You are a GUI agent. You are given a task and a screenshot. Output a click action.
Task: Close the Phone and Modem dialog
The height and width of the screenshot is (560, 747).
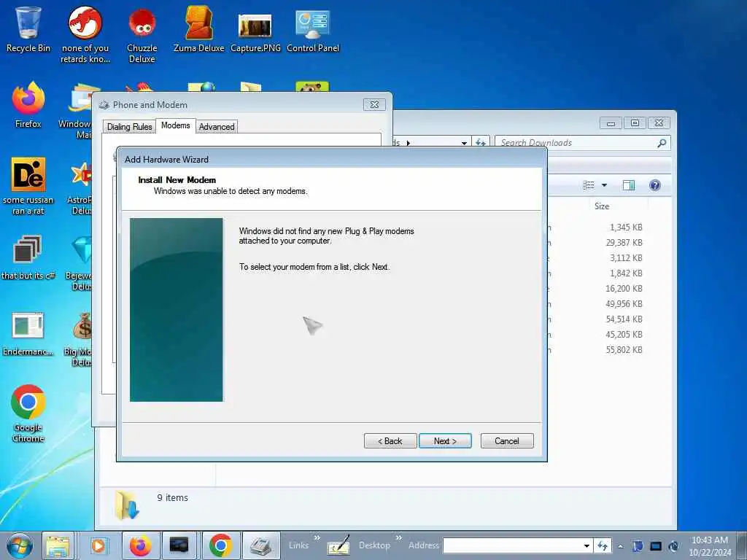point(374,104)
